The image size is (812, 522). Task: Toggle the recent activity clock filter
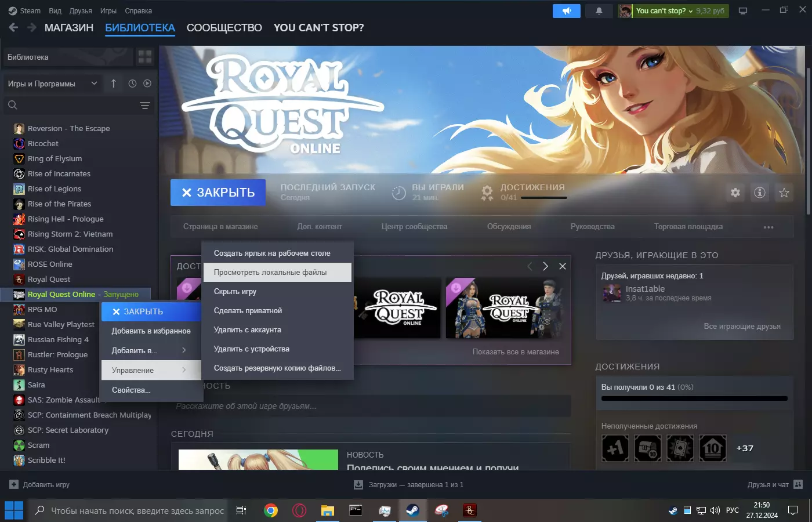(132, 84)
